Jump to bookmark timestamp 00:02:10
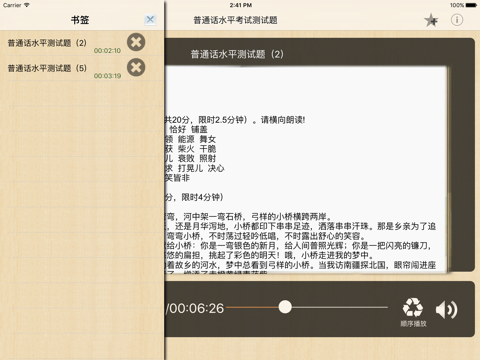 [107, 51]
